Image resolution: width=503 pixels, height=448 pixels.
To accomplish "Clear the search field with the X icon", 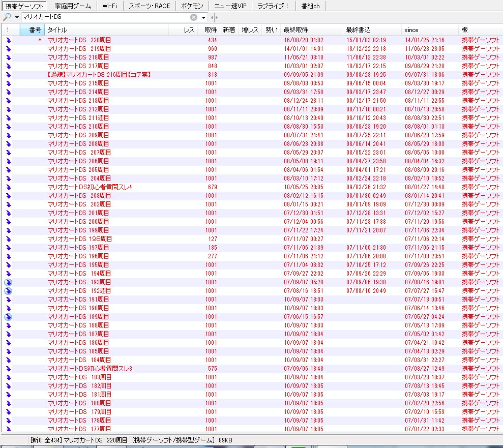I will (x=194, y=17).
